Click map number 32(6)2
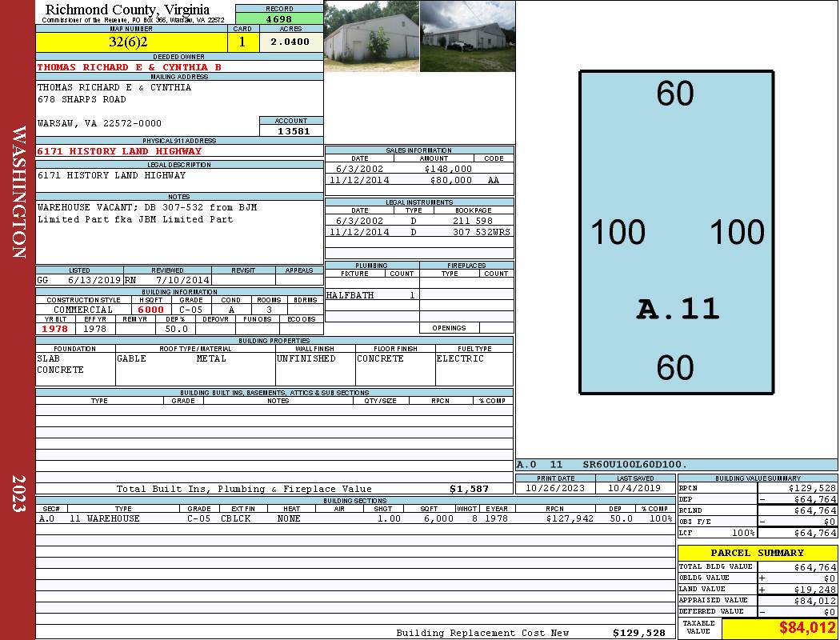 tap(128, 42)
